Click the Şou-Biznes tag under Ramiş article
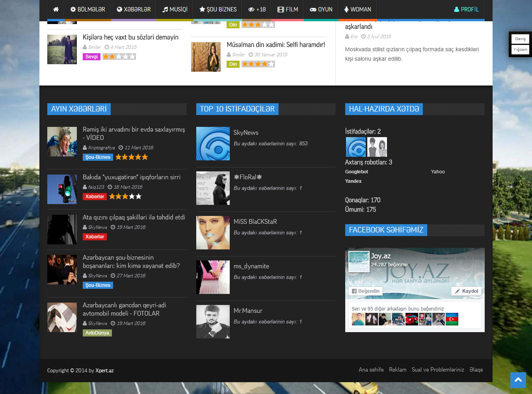532x394 pixels. [98, 157]
